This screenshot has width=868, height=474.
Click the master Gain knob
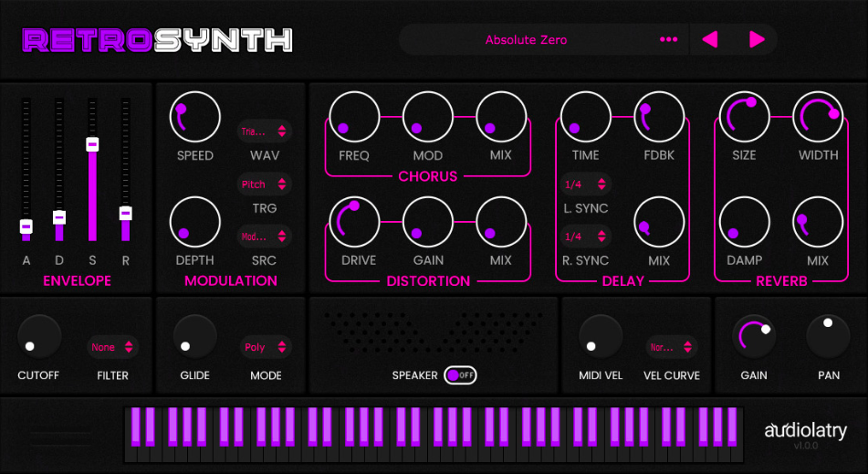[754, 337]
